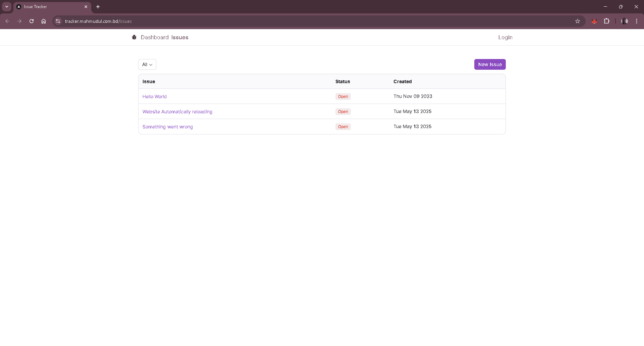
Task: Open site information icon in address bar
Action: click(x=58, y=21)
